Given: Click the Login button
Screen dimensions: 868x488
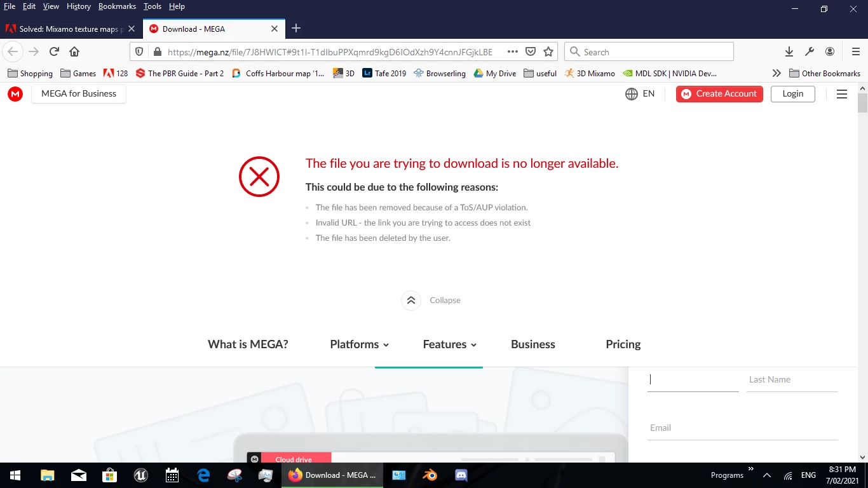Looking at the screenshot, I should [x=793, y=94].
